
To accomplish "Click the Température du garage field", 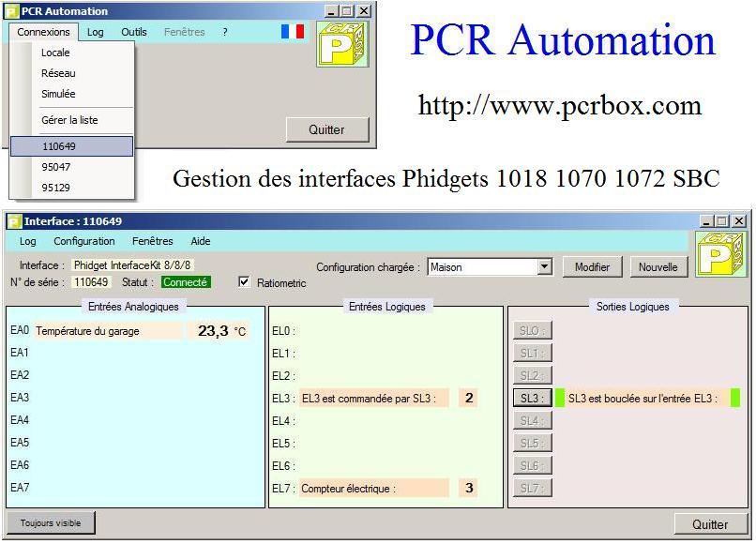I will coord(107,331).
